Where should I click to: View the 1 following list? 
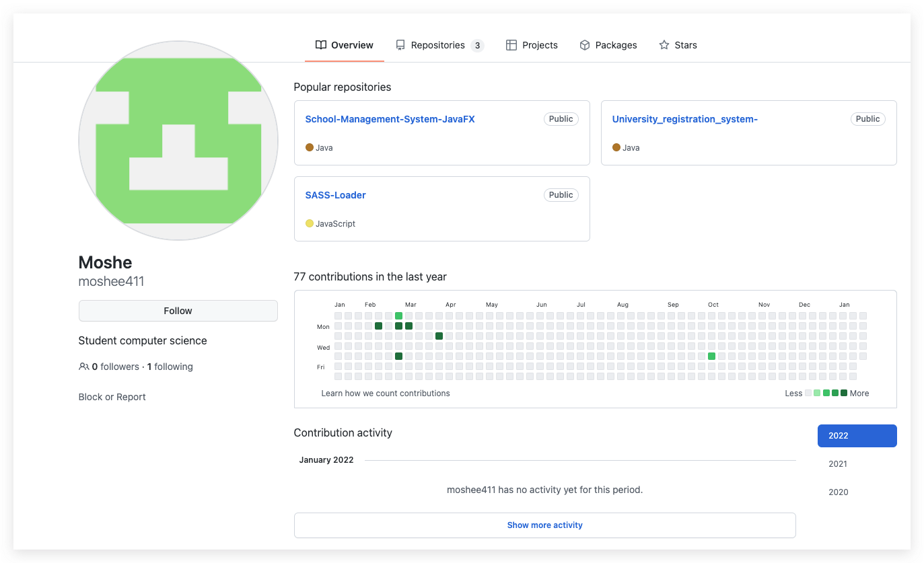pyautogui.click(x=170, y=367)
